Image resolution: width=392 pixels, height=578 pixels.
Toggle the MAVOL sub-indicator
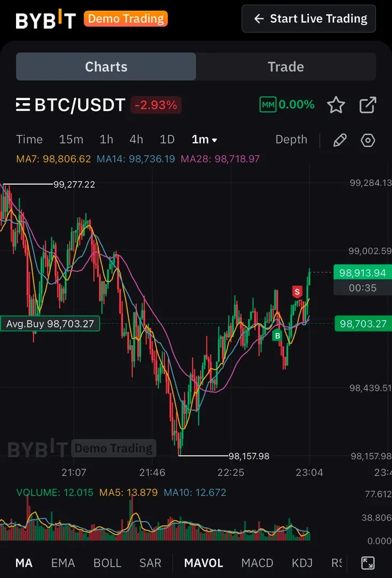(x=203, y=563)
